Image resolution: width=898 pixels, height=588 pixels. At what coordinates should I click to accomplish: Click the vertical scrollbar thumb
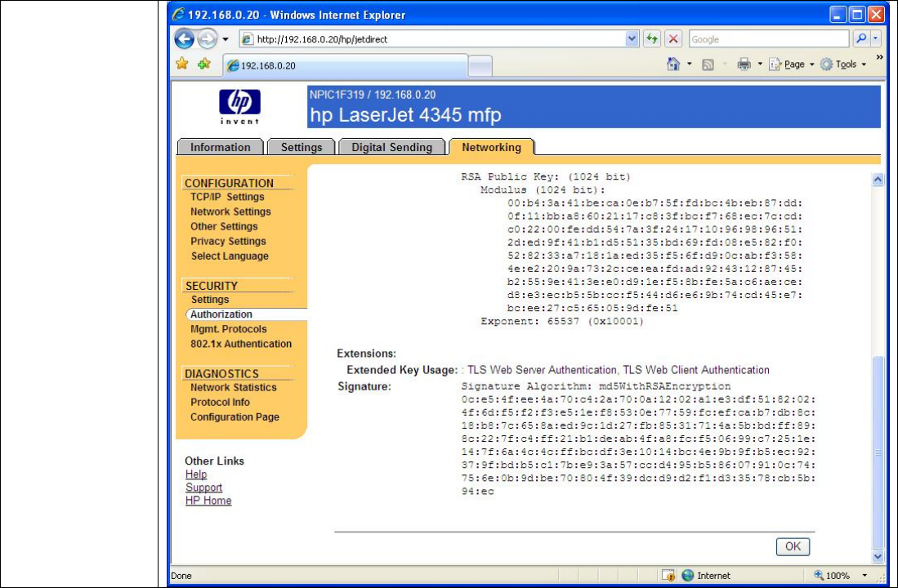[878, 452]
